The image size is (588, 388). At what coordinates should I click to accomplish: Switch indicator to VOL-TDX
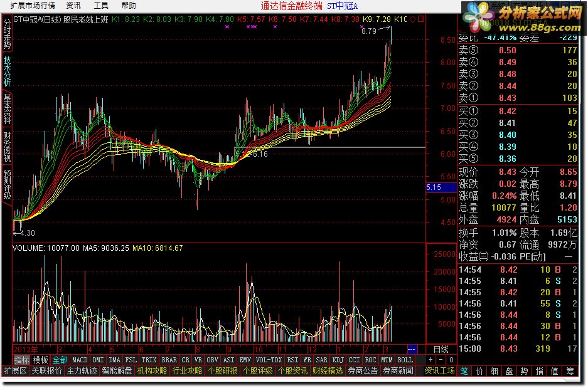[269, 360]
